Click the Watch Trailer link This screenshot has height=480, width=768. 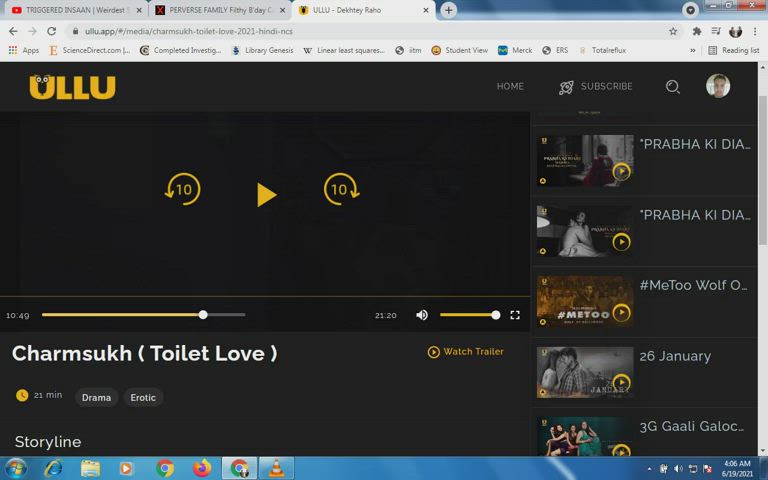[465, 352]
